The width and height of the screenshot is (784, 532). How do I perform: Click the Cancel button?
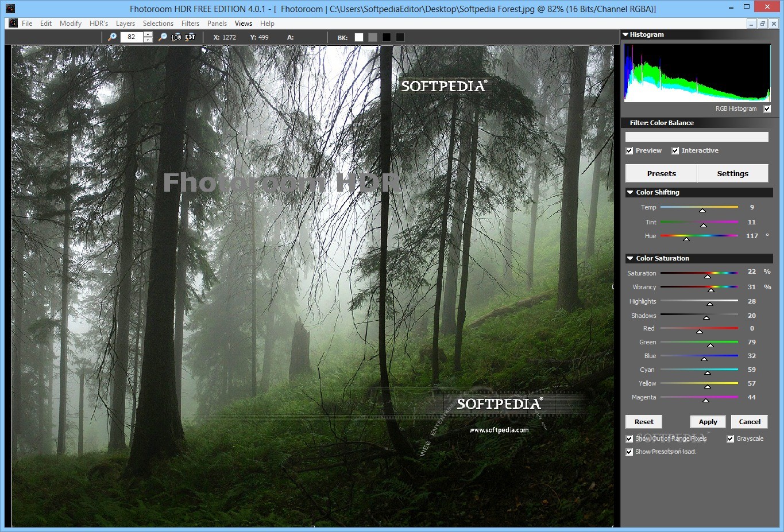coord(750,422)
